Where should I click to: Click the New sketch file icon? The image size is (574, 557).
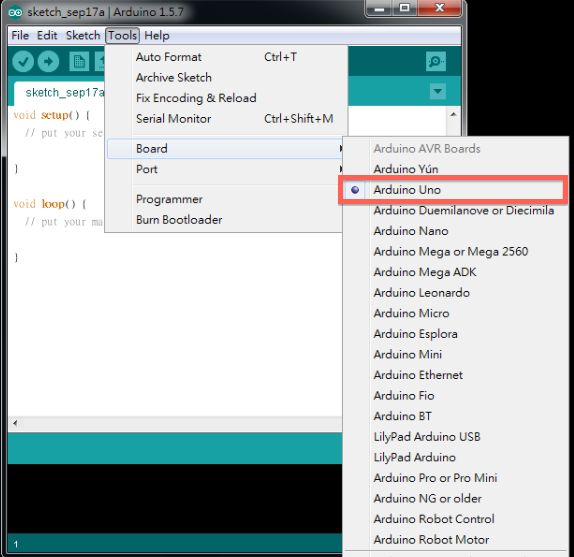point(79,61)
